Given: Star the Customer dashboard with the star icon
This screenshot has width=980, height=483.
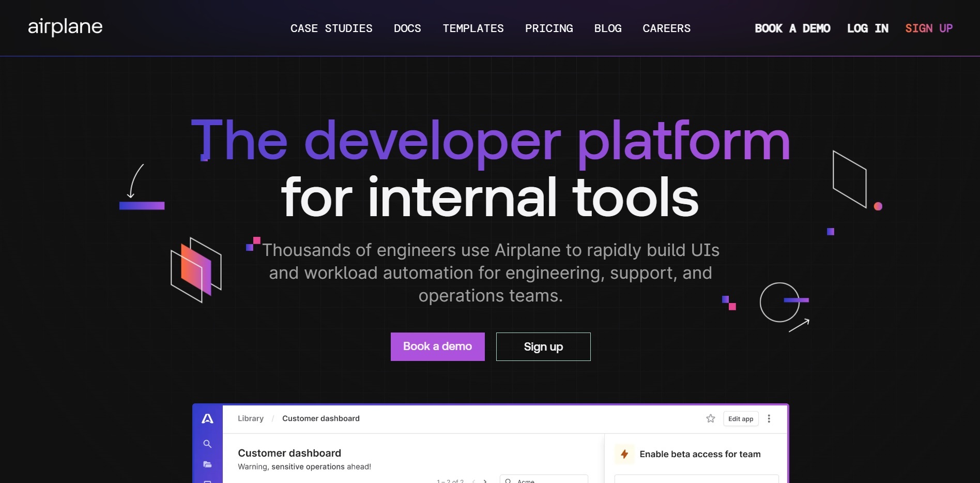Looking at the screenshot, I should (711, 418).
